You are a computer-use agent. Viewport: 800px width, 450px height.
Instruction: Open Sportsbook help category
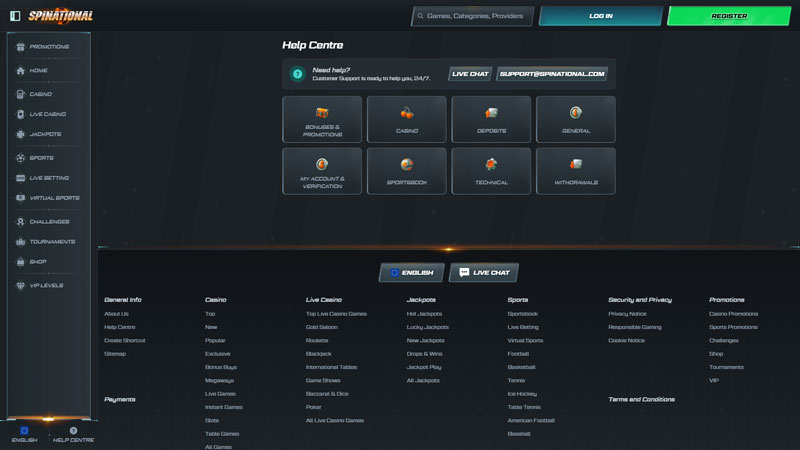407,171
